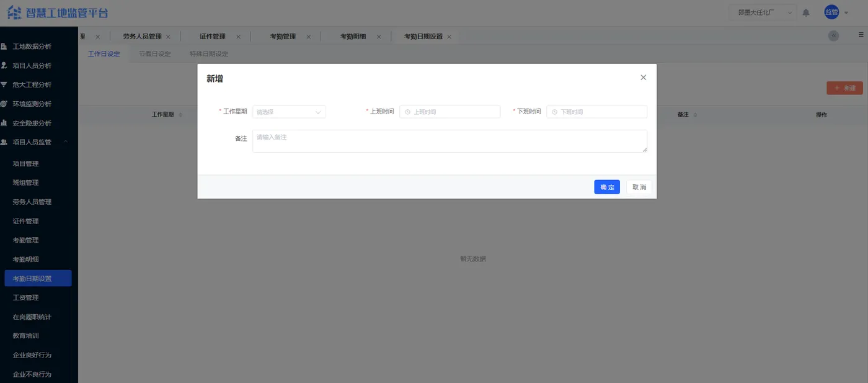The image size is (868, 383).
Task: Cancel the dialog with 取消
Action: point(639,187)
